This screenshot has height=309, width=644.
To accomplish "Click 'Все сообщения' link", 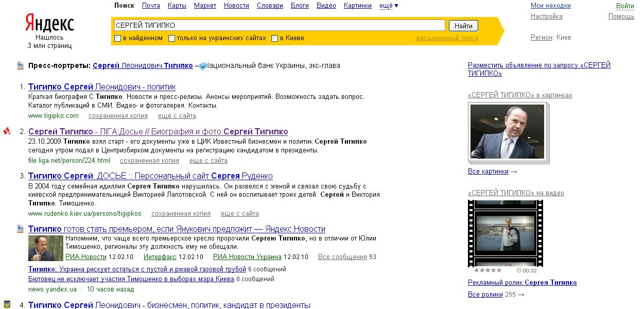I will 342,257.
